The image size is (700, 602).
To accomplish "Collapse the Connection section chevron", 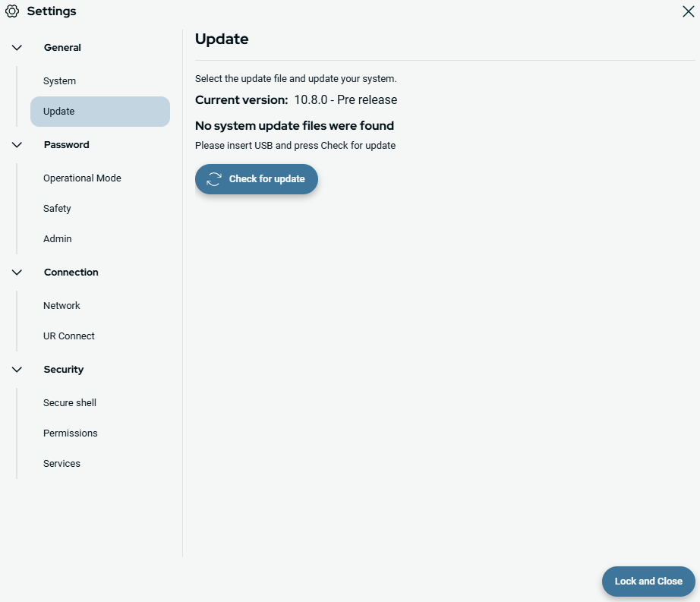I will click(17, 273).
